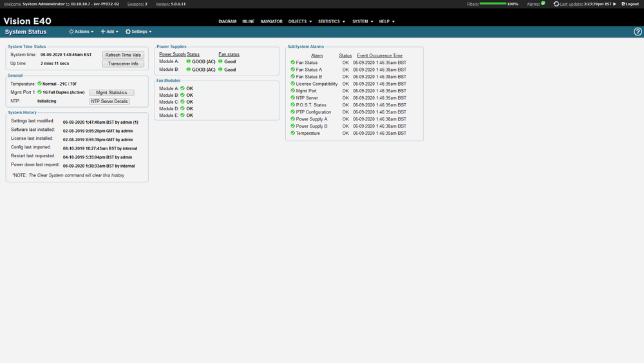Click the System Status page title
Viewport: 644px width, 363px height.
[26, 32]
